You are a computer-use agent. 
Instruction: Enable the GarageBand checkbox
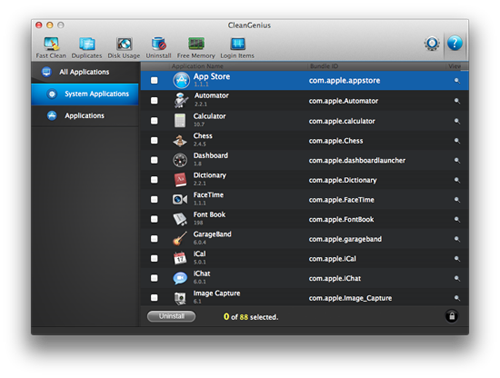tap(154, 239)
